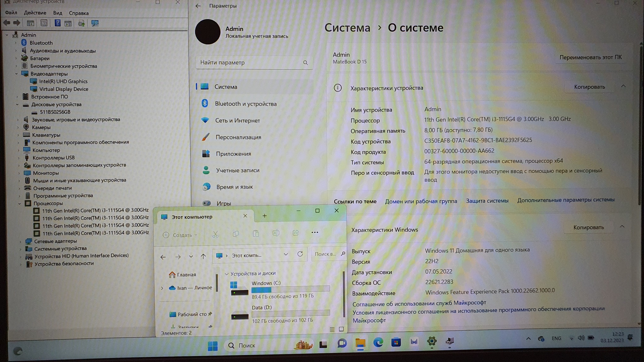Open Microsoft Edge from the taskbar
The height and width of the screenshot is (362, 644).
click(x=378, y=343)
